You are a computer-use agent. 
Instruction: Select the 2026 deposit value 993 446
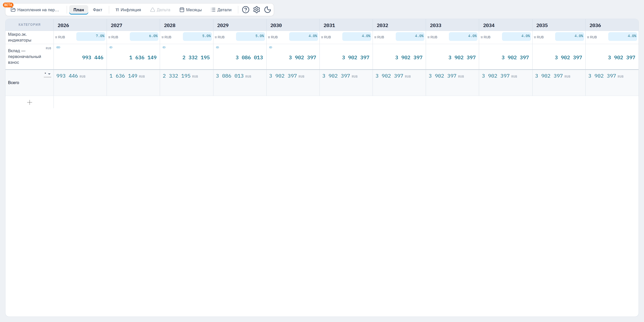[x=93, y=57]
